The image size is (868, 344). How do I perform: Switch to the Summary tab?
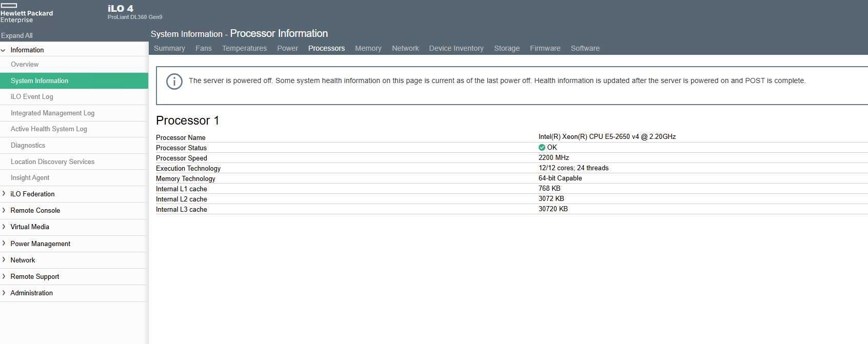(x=169, y=48)
